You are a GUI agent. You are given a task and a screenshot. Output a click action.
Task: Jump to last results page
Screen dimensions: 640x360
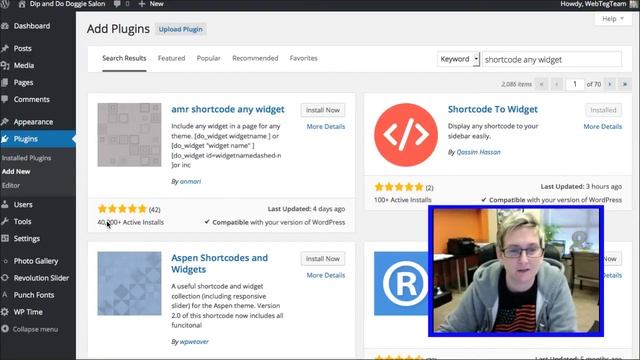pyautogui.click(x=624, y=84)
